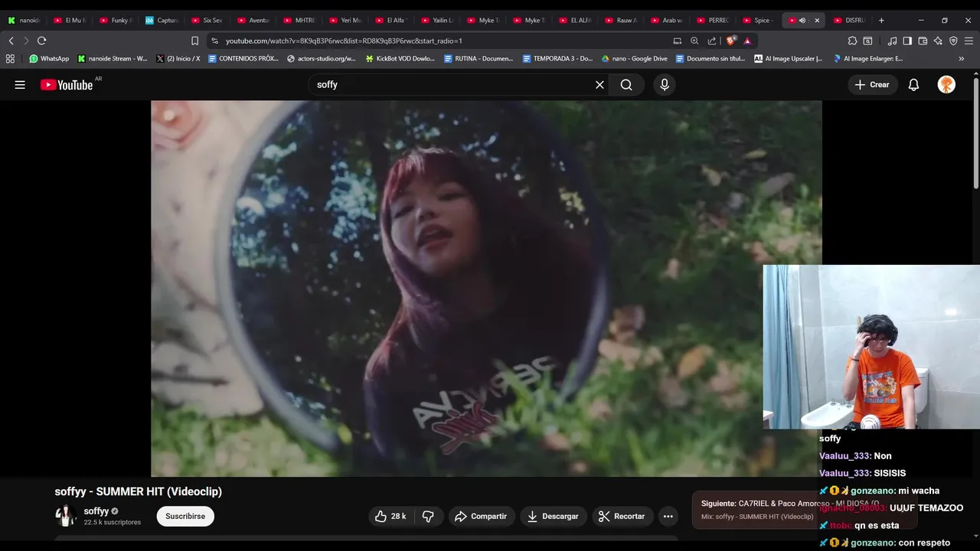
Task: Open the Brave VPN shield icon
Action: coord(953,41)
